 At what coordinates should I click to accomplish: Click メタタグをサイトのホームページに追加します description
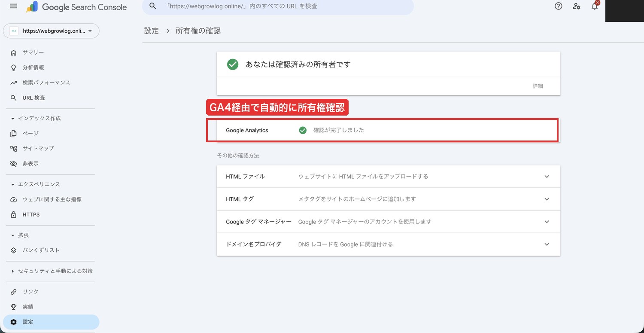point(357,199)
